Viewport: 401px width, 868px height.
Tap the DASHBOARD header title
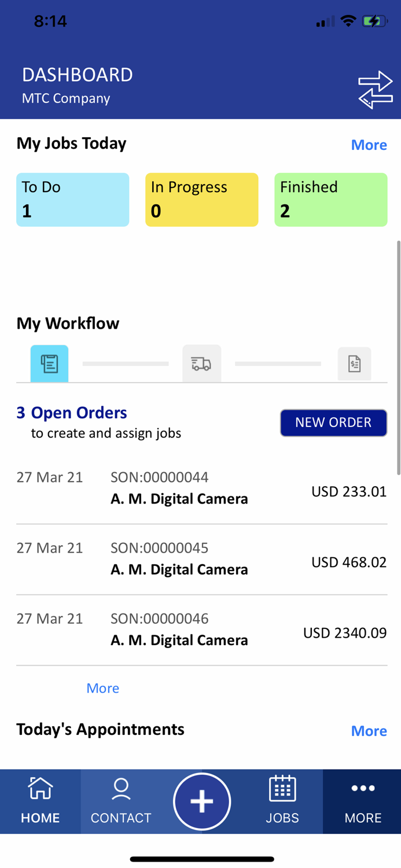coord(78,75)
